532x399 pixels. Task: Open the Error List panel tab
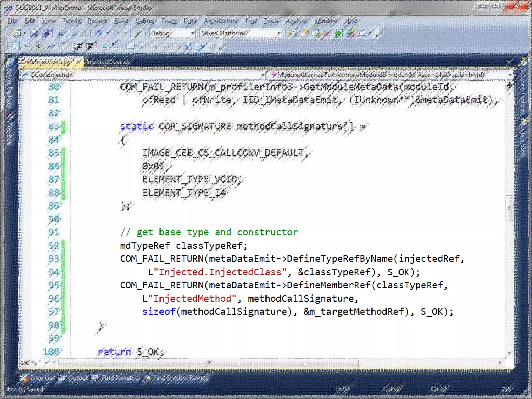(38, 378)
